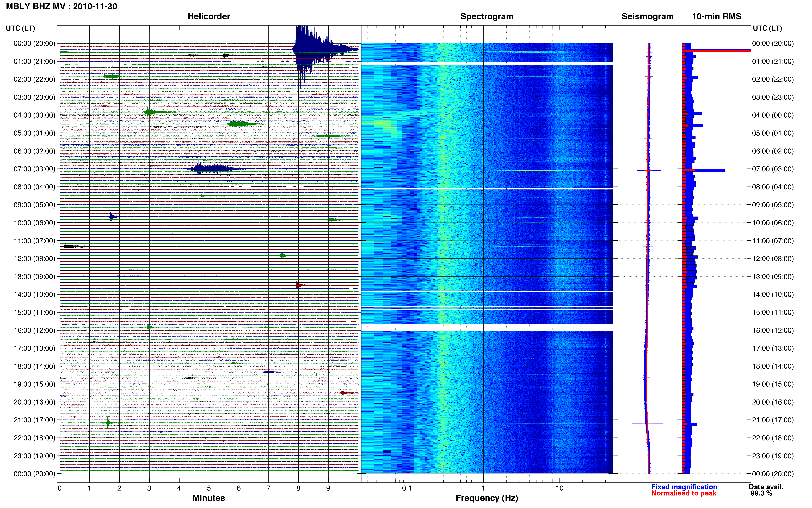Select the 'Spectrogram' panel heading
The image size is (812, 508).
point(487,16)
